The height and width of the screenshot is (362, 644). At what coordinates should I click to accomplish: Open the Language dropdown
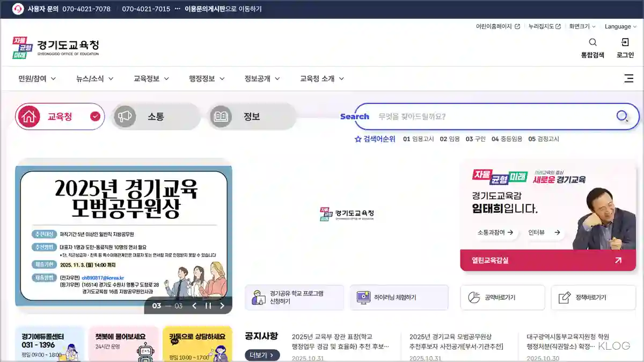click(x=620, y=26)
